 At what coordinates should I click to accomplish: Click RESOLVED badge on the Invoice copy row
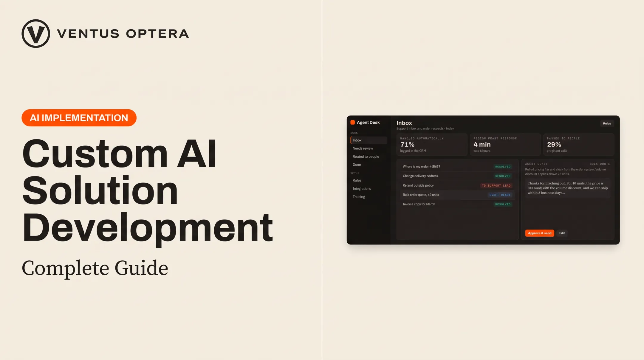click(503, 204)
